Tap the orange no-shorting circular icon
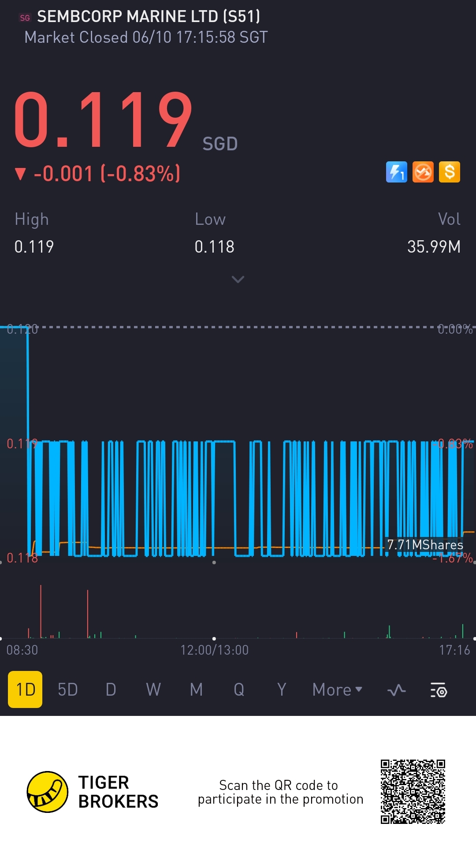This screenshot has height=868, width=476. [x=423, y=172]
